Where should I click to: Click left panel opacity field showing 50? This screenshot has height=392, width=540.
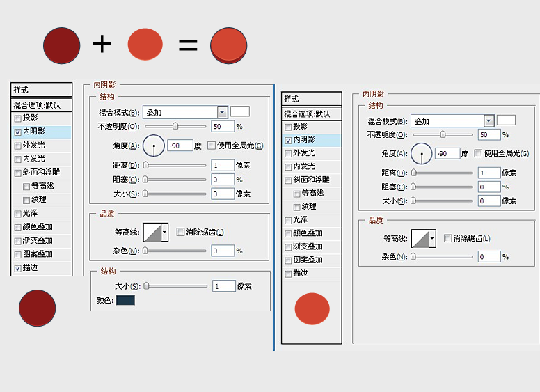[x=223, y=127]
